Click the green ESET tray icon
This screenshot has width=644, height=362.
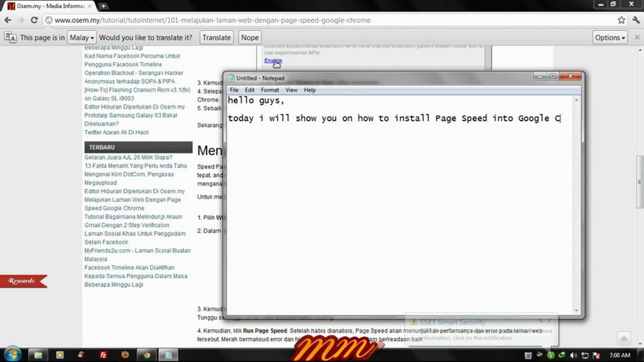point(551,355)
